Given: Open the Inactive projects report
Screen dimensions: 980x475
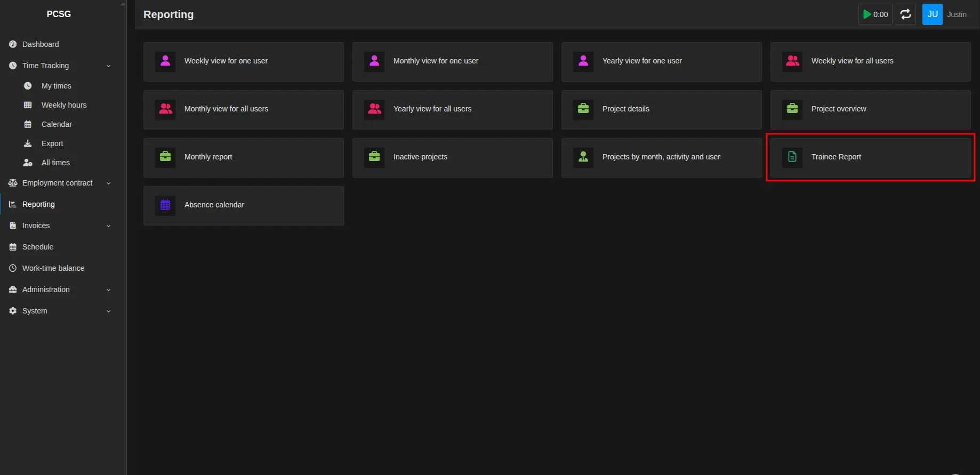Looking at the screenshot, I should click(453, 158).
